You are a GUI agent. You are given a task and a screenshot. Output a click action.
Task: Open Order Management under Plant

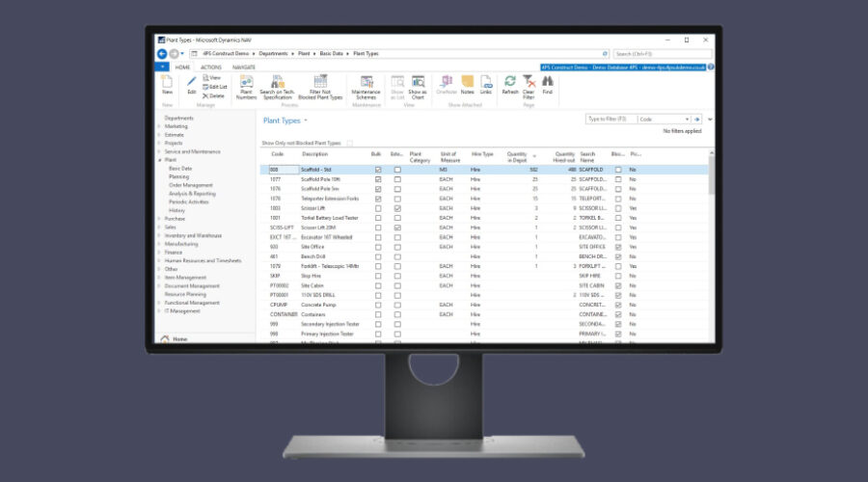[x=190, y=185]
